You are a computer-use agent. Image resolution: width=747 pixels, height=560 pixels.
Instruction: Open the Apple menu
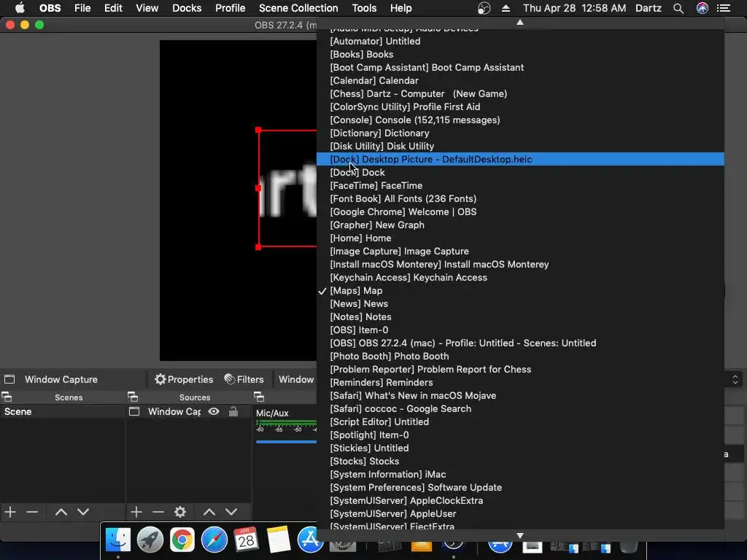[20, 8]
